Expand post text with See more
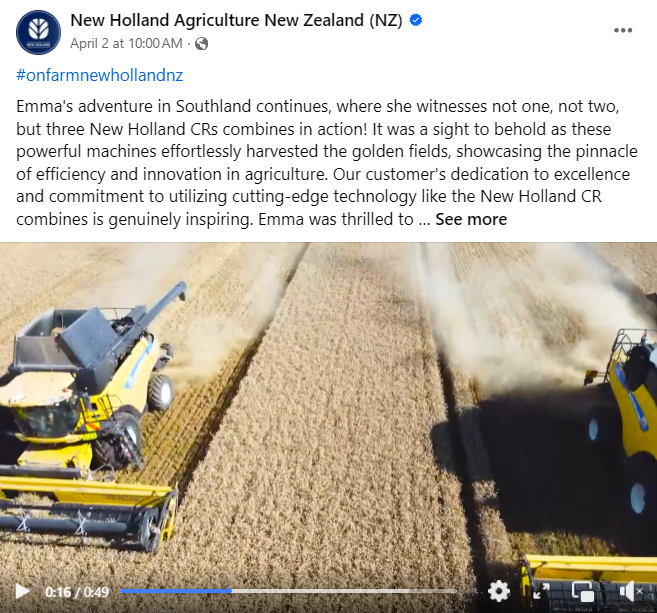Screen dimensions: 657x613 (x=471, y=219)
